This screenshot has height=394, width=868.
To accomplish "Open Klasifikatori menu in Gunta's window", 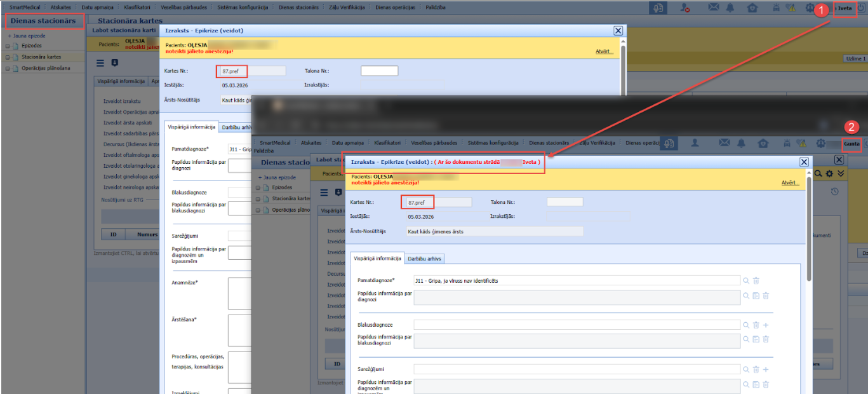I will tap(387, 142).
